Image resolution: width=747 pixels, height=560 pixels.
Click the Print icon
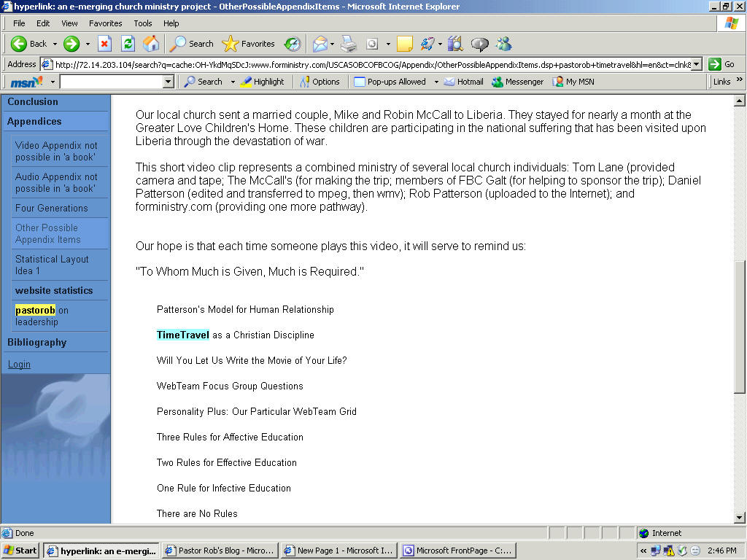pos(349,44)
